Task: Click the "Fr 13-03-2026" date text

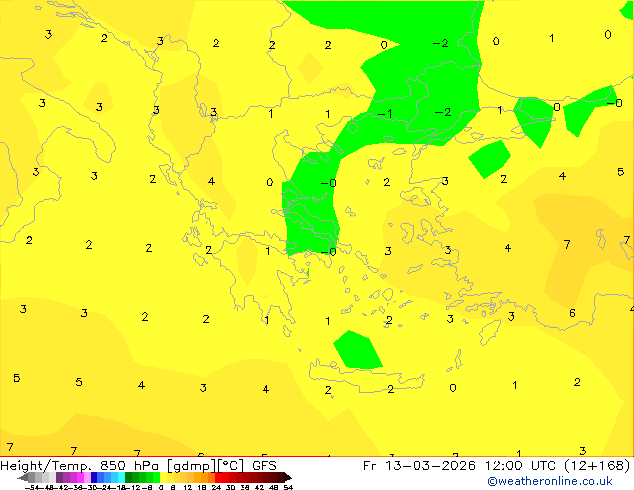Action: (419, 465)
